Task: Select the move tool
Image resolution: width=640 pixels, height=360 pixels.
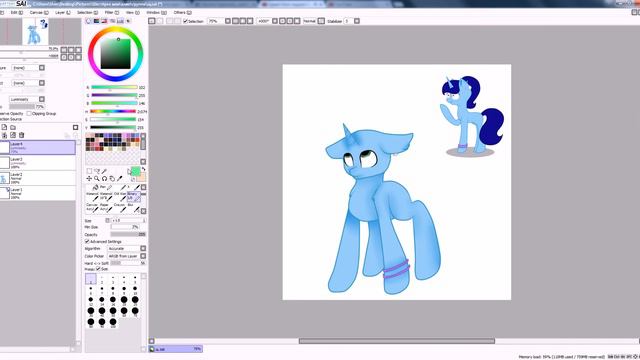Action: (89, 178)
